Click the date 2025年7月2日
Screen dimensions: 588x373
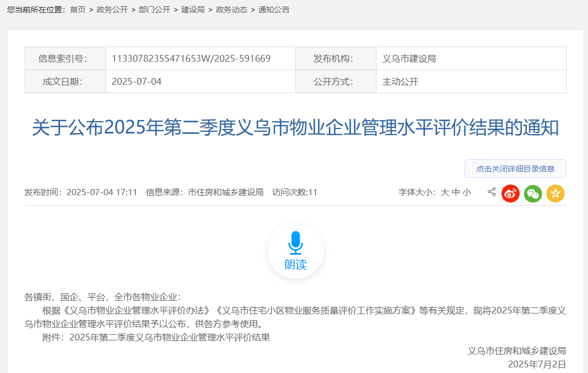537,365
